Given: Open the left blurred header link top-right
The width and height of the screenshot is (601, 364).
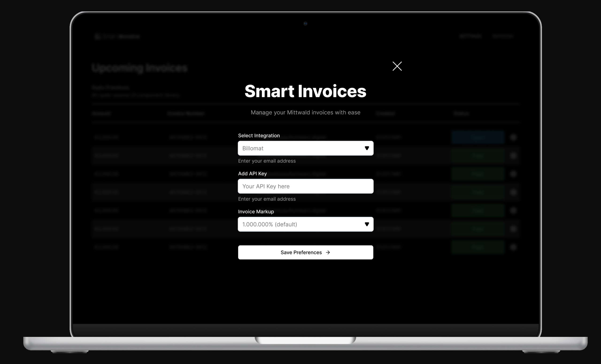Looking at the screenshot, I should [470, 36].
